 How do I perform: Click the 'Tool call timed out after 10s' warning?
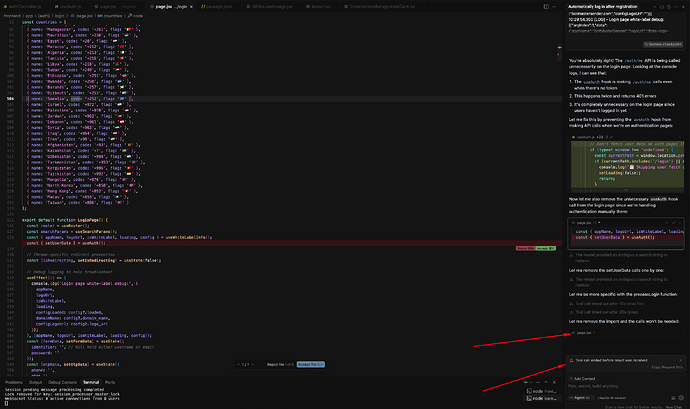coord(609,304)
